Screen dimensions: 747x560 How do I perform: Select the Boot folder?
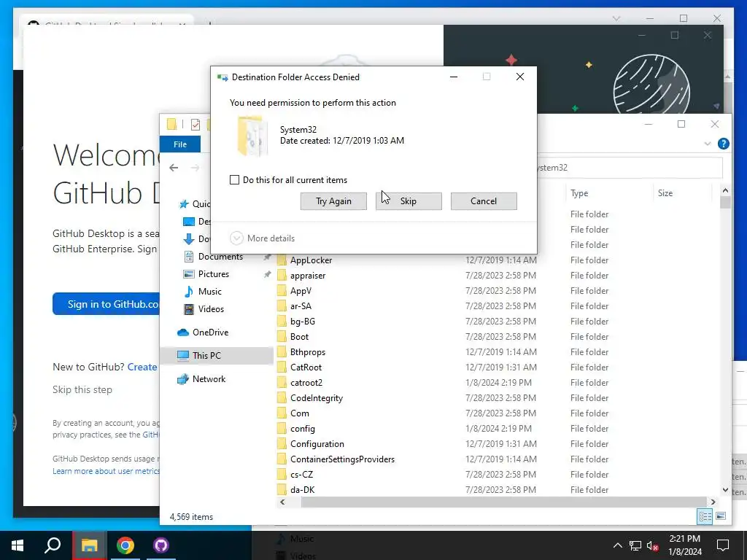pos(299,337)
